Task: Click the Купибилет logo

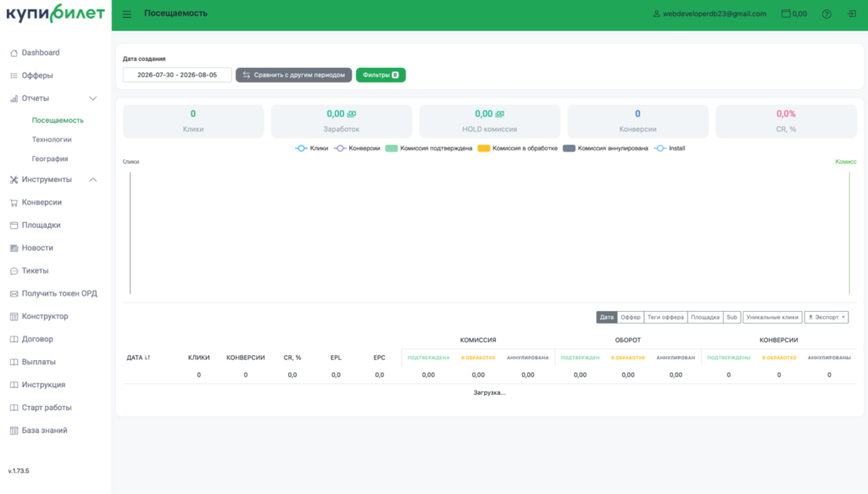Action: [x=55, y=14]
